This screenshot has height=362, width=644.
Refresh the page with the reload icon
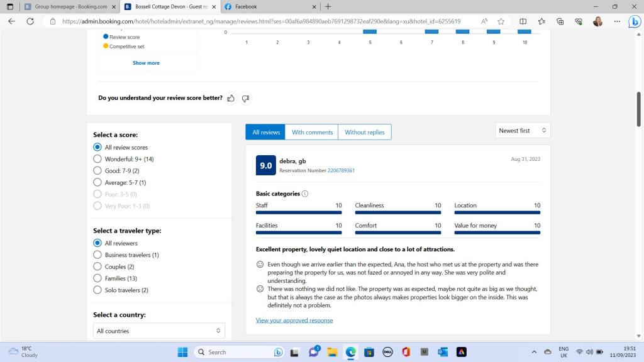coord(30,21)
